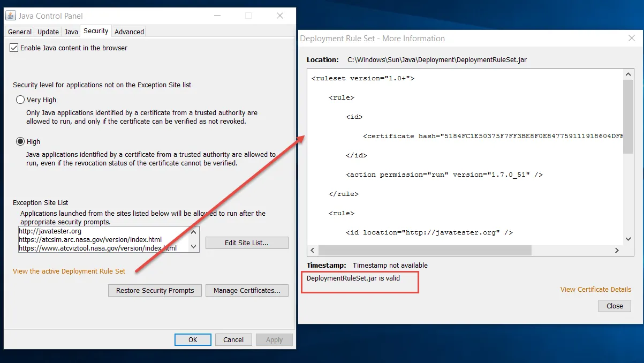Viewport: 644px width, 363px height.
Task: Cancel the Java Control Panel changes
Action: (x=233, y=339)
